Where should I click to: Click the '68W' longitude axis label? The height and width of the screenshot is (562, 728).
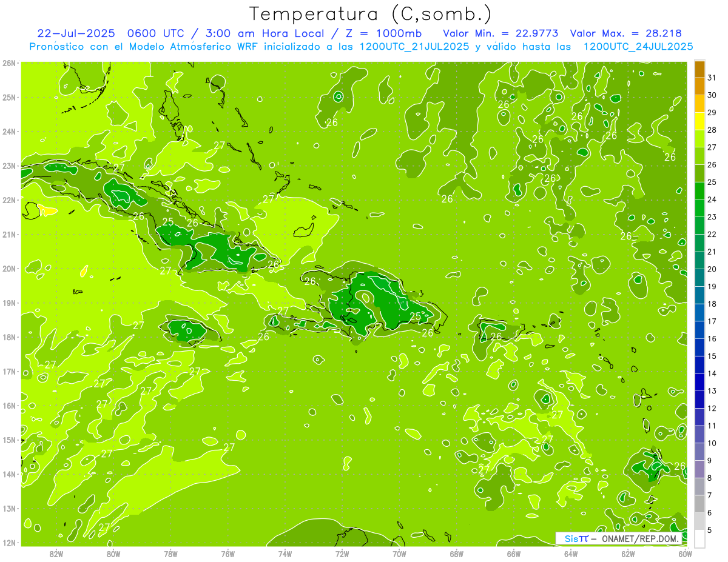457,554
